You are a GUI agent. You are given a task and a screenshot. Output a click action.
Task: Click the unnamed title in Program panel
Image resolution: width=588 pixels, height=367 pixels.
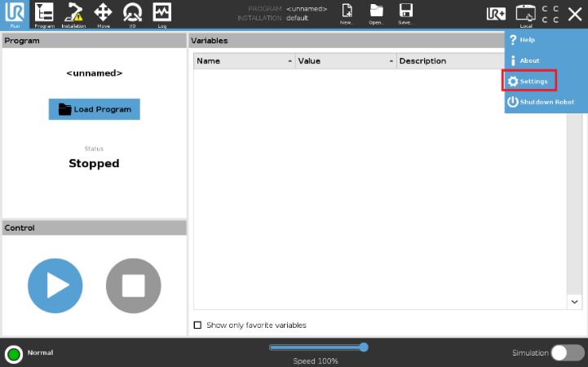[x=94, y=73]
